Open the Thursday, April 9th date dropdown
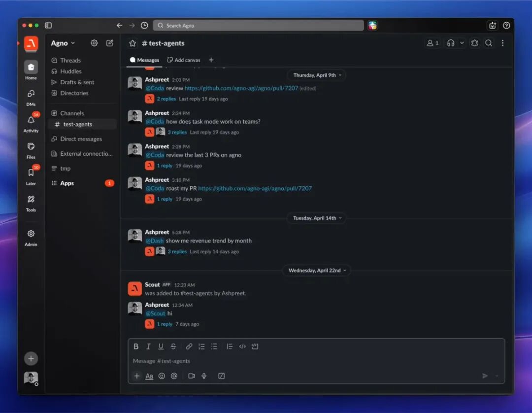The width and height of the screenshot is (532, 413). (x=317, y=75)
